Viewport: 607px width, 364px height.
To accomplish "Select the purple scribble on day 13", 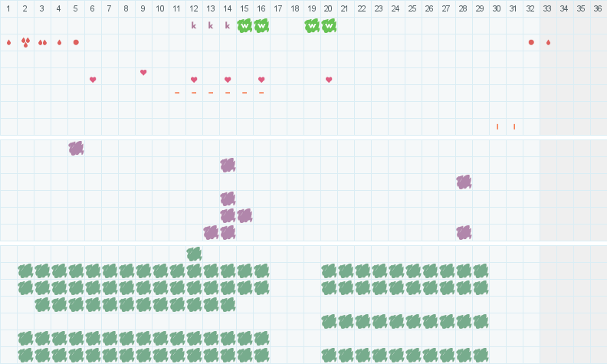I will click(x=211, y=232).
